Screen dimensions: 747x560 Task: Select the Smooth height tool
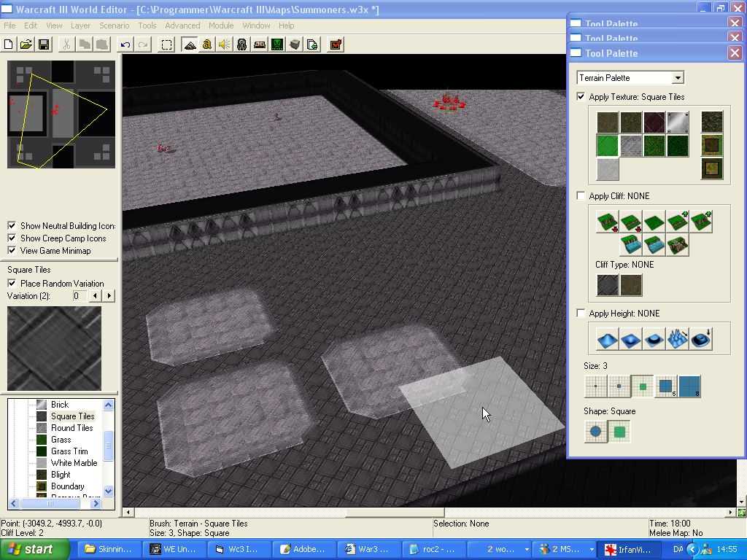(x=701, y=340)
